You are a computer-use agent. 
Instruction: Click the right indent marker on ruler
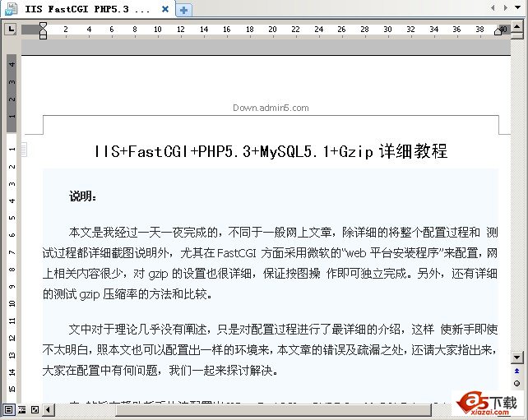[498, 31]
